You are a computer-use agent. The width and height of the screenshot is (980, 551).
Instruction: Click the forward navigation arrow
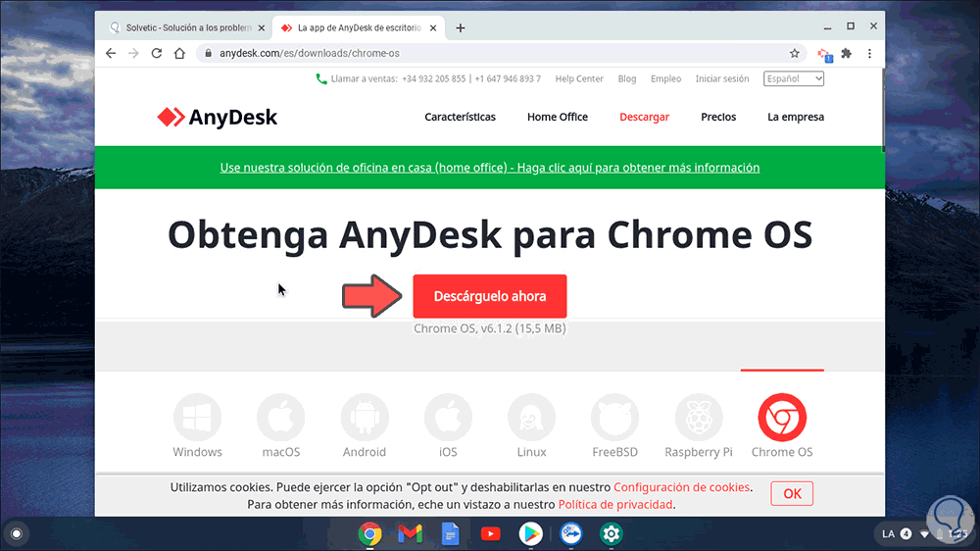pyautogui.click(x=133, y=53)
